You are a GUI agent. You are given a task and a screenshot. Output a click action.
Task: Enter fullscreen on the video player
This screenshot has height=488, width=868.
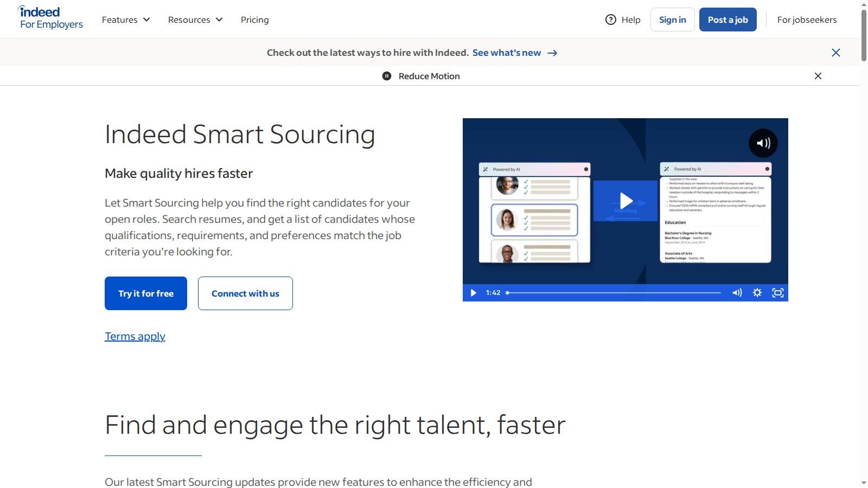point(777,292)
